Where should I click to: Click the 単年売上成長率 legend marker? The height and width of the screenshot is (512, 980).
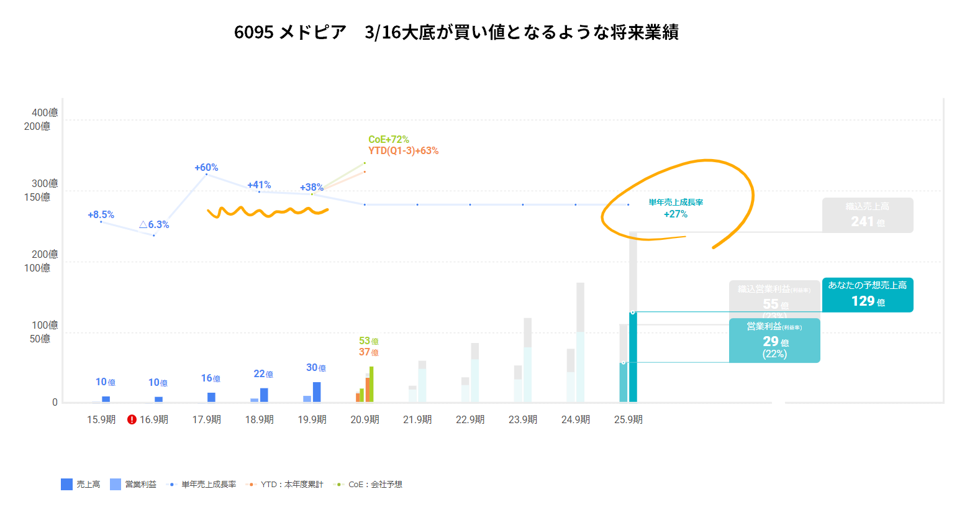[x=172, y=484]
